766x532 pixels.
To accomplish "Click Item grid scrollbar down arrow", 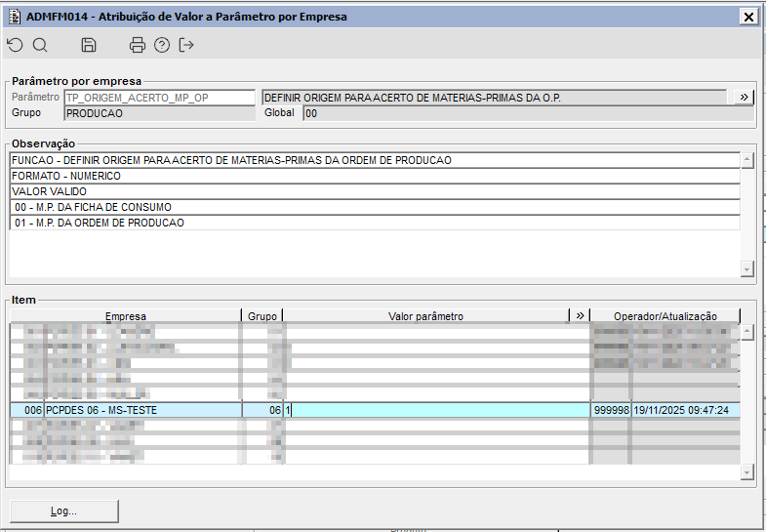I will click(x=746, y=471).
